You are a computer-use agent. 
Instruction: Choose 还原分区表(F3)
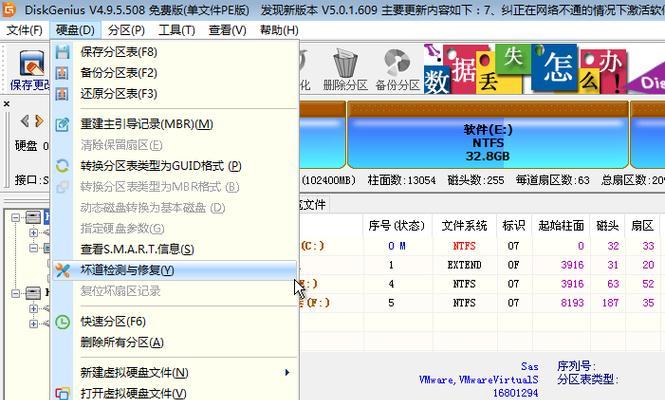[x=175, y=94]
